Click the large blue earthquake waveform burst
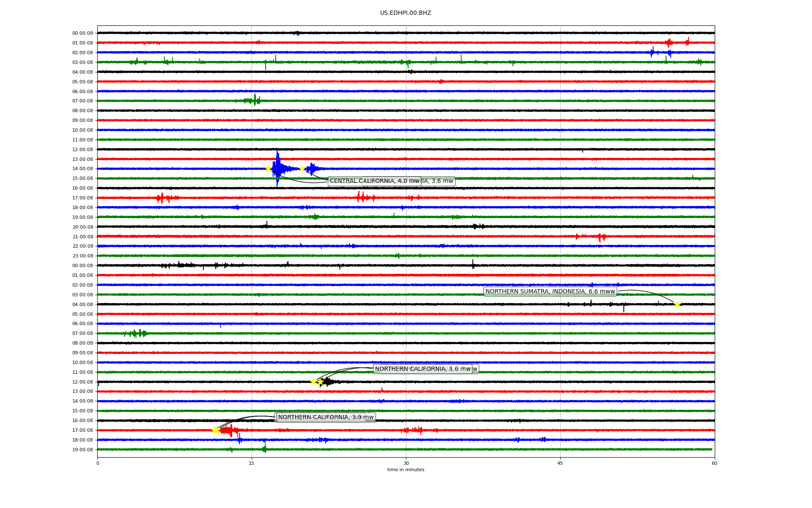Viewport: 812px width, 508px height. (278, 168)
